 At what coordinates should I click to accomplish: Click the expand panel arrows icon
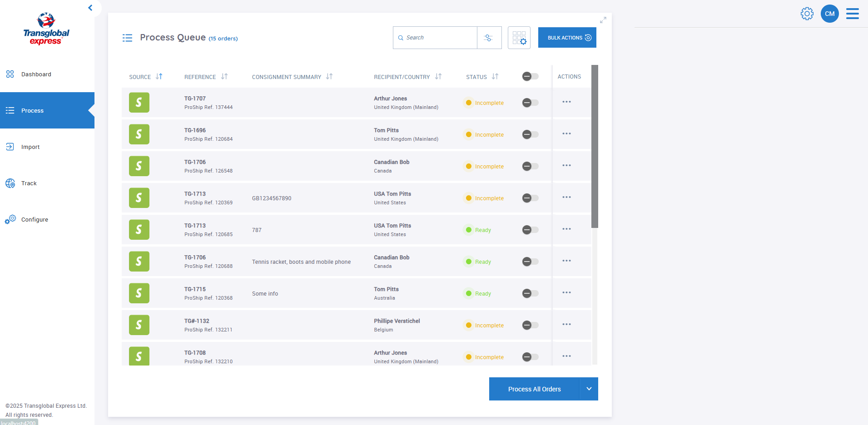click(x=603, y=20)
